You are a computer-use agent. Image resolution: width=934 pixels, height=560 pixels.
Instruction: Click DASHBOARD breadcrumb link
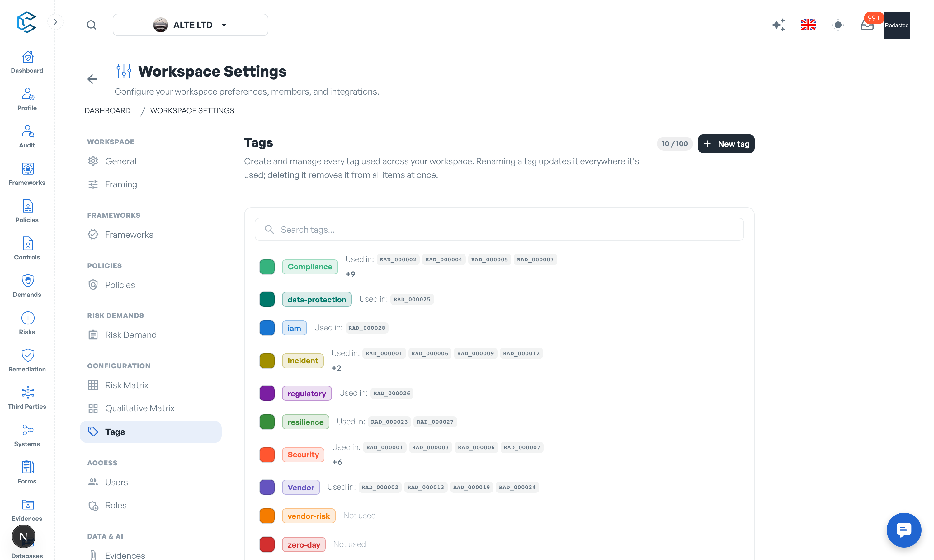(107, 110)
